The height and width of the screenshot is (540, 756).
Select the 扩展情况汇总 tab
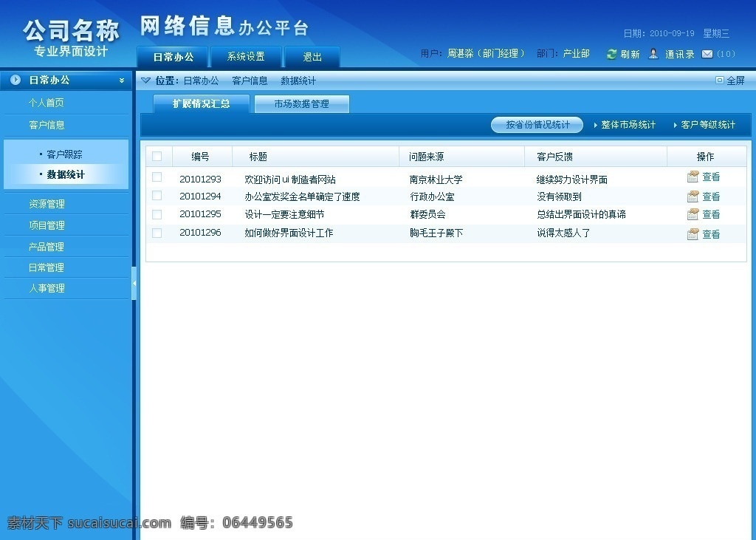click(x=201, y=103)
